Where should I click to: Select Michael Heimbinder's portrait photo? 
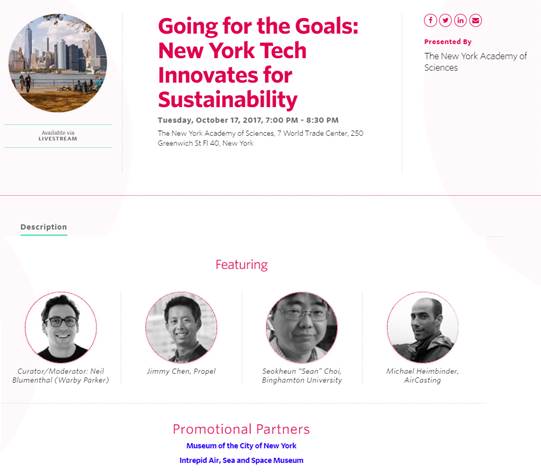tap(423, 327)
